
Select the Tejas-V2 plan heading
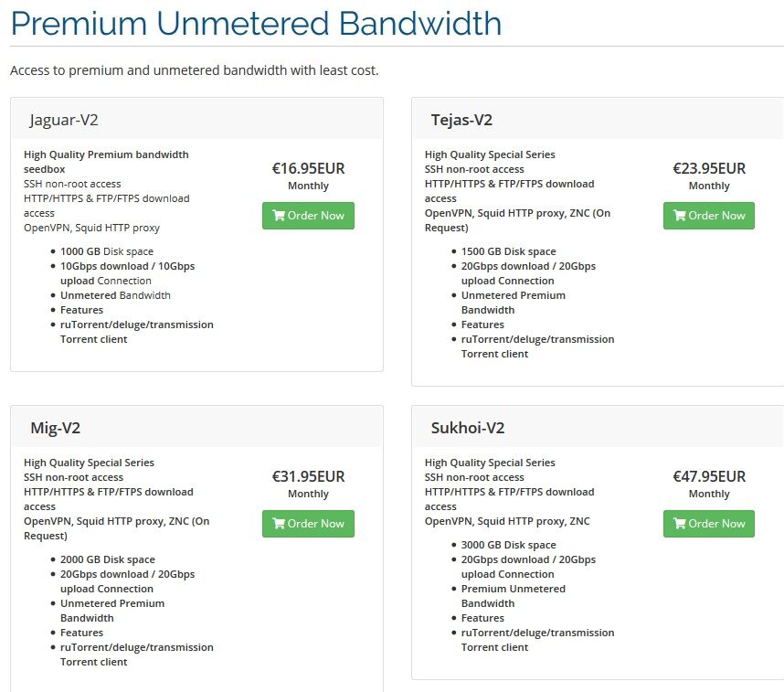(461, 120)
